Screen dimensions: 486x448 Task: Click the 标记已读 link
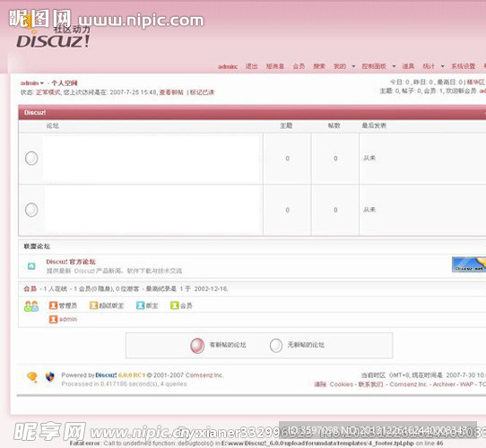pyautogui.click(x=202, y=92)
